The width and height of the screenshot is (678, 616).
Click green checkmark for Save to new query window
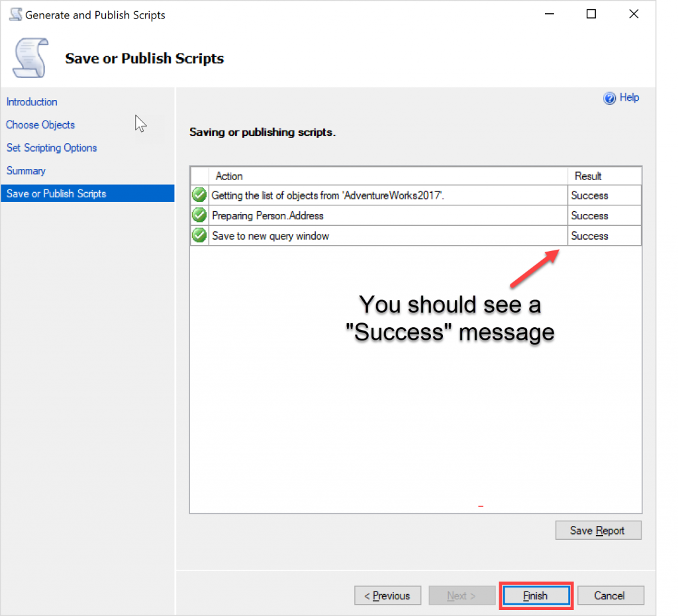coord(199,235)
